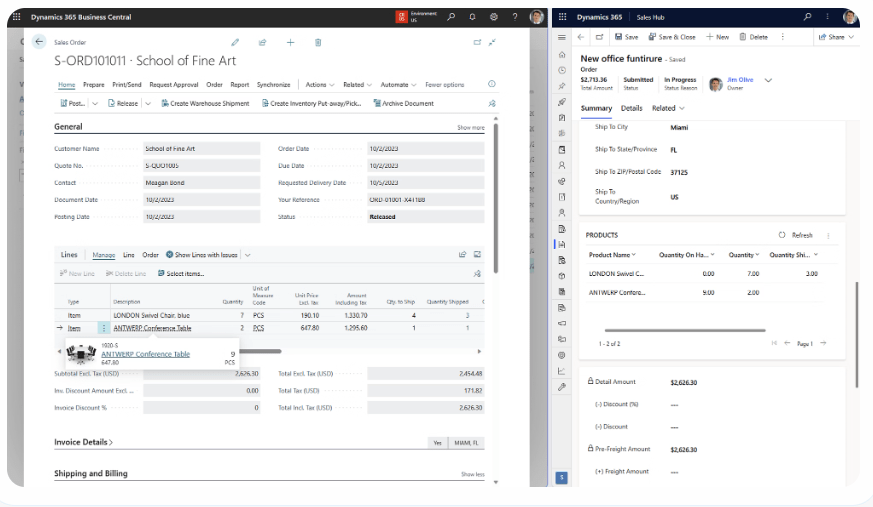Click Requested Delivery Date field
The width and height of the screenshot is (873, 507).
click(425, 183)
